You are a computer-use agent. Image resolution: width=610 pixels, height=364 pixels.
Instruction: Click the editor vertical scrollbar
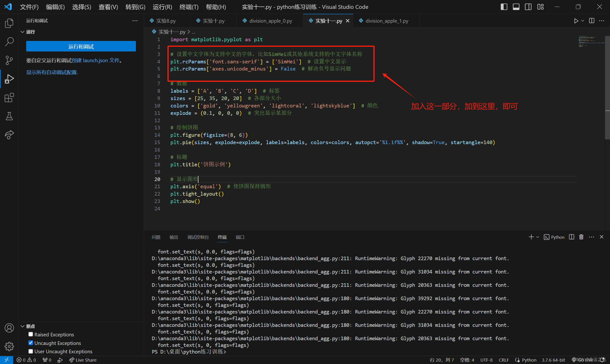click(x=607, y=88)
